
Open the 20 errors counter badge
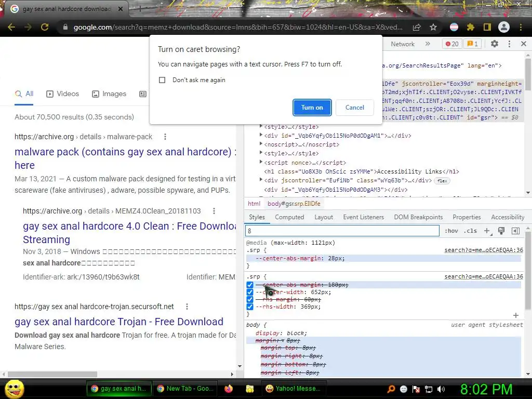pos(452,44)
